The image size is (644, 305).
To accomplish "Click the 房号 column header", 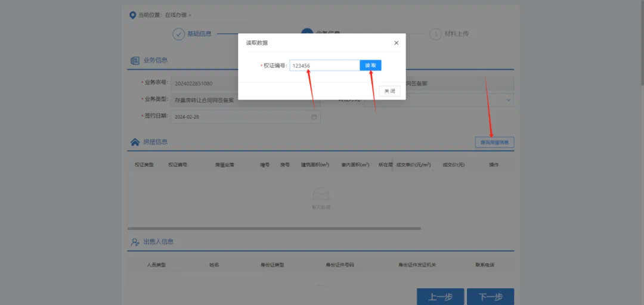I will click(285, 164).
